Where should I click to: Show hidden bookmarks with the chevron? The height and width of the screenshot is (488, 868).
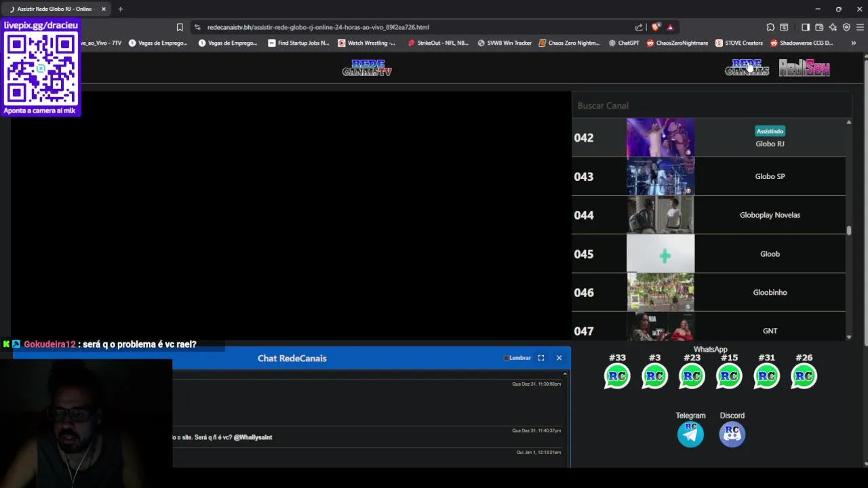coord(853,43)
